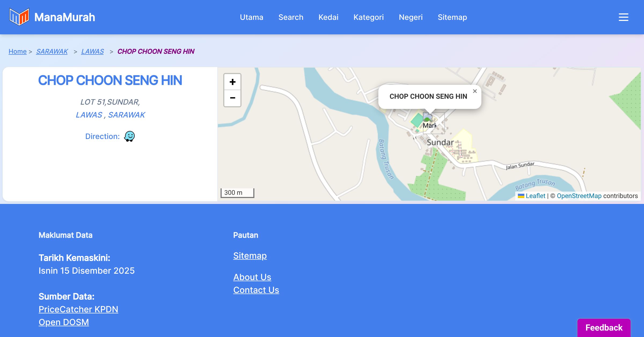The height and width of the screenshot is (337, 644).
Task: Close the CHOP CHOON SENG HIN popup
Action: pos(475,91)
